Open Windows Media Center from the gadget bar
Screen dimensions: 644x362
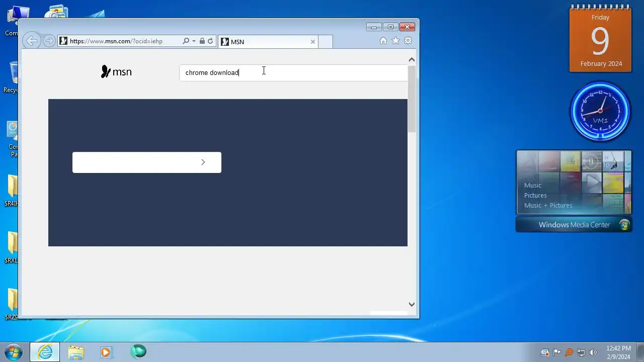click(574, 225)
